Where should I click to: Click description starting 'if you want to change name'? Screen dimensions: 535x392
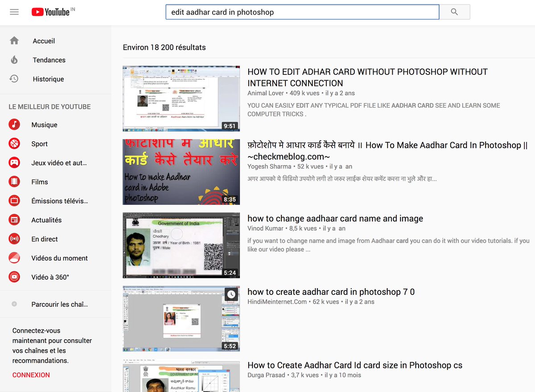(x=388, y=245)
